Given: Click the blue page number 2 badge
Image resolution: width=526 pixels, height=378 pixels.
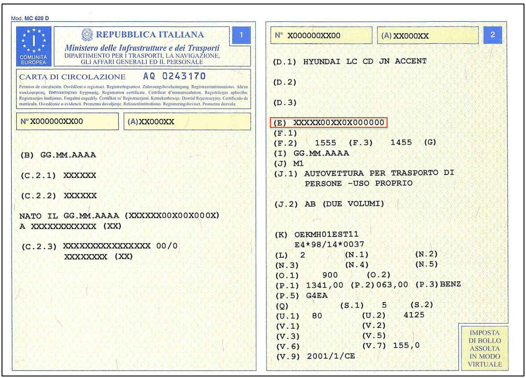Looking at the screenshot, I should [492, 35].
